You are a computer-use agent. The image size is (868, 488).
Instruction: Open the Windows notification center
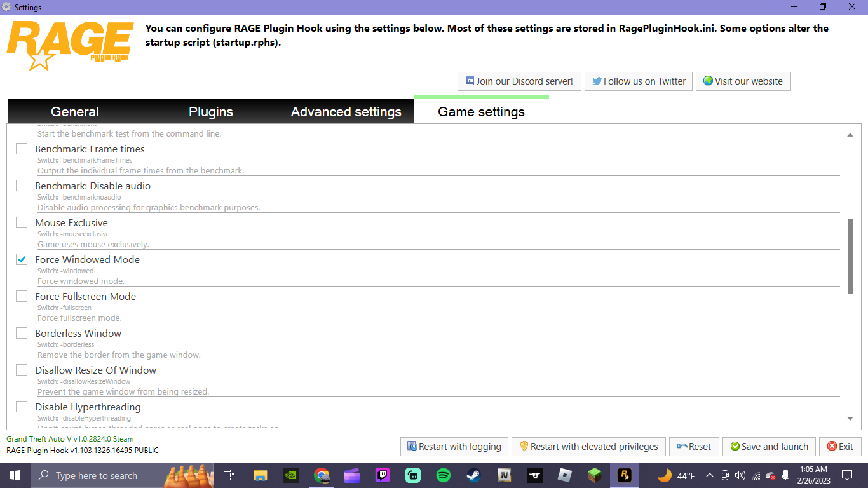(846, 475)
